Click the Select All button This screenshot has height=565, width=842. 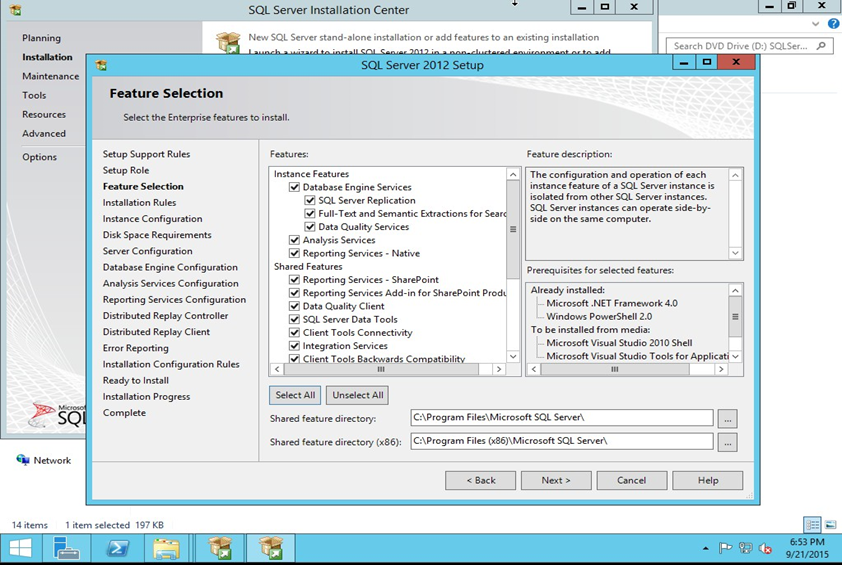[x=296, y=395]
